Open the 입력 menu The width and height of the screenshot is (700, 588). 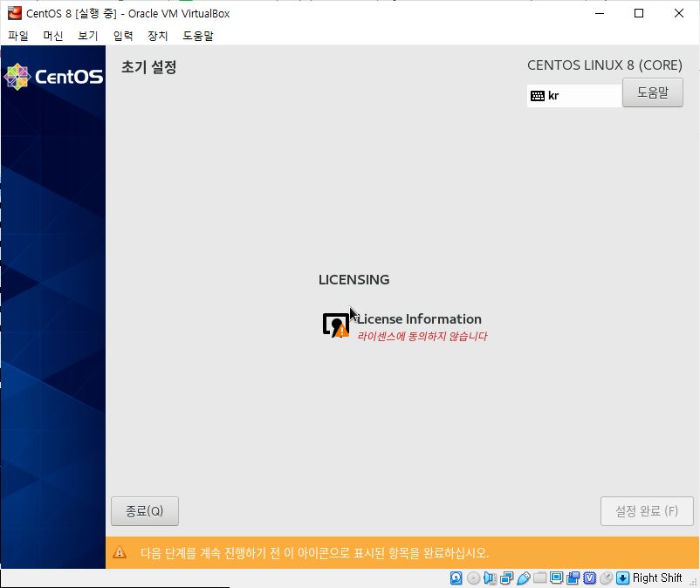pyautogui.click(x=123, y=36)
